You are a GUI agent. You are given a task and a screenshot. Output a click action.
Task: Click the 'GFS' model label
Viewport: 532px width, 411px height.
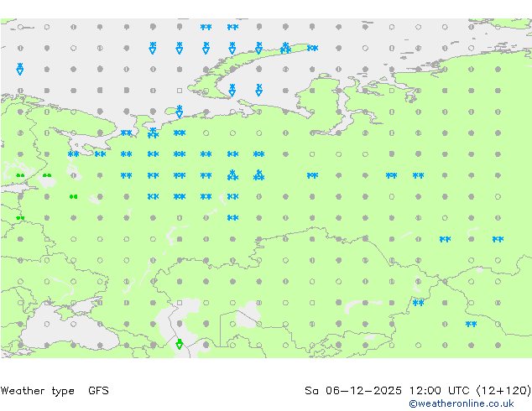click(98, 391)
